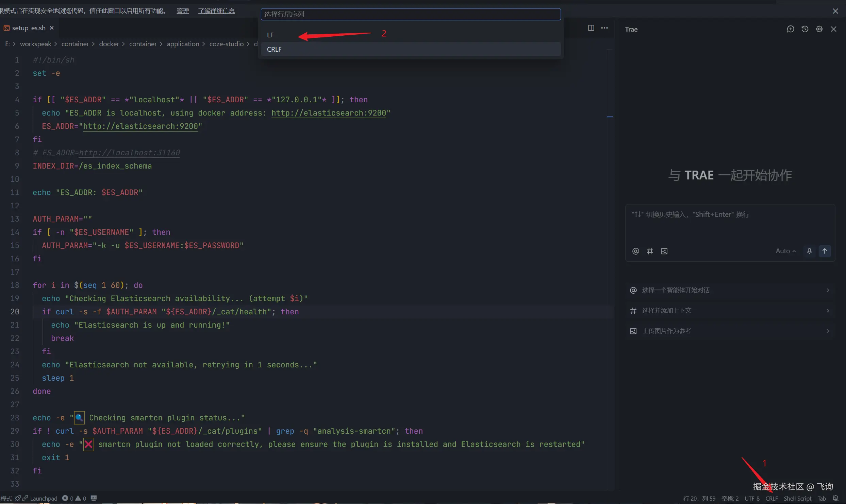Open chat history in Trae panel
The height and width of the screenshot is (504, 846).
coord(805,29)
